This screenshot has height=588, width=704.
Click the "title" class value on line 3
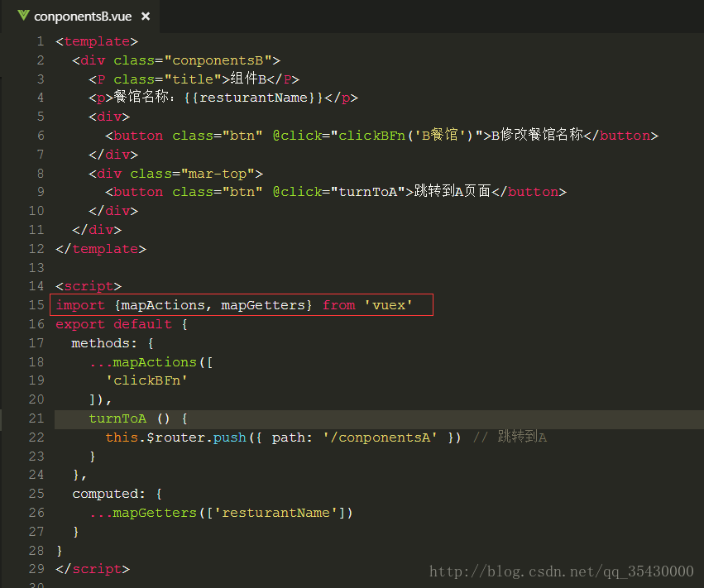click(193, 79)
